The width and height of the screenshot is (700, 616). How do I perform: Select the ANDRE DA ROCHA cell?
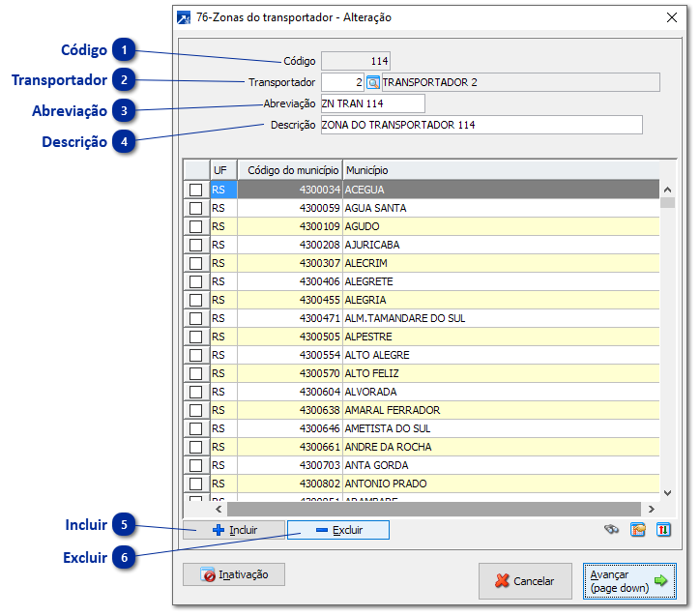[501, 447]
